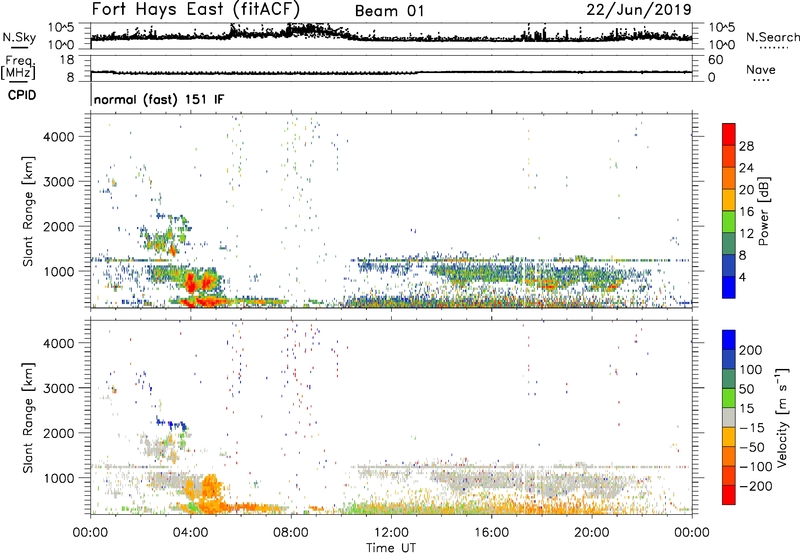800x554 pixels.
Task: Click the 'CPID' label
Action: pyautogui.click(x=22, y=95)
